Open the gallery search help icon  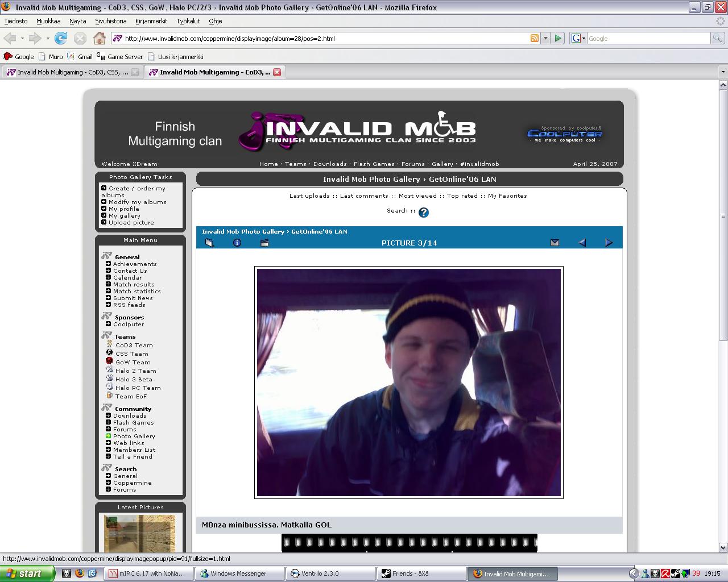click(423, 213)
